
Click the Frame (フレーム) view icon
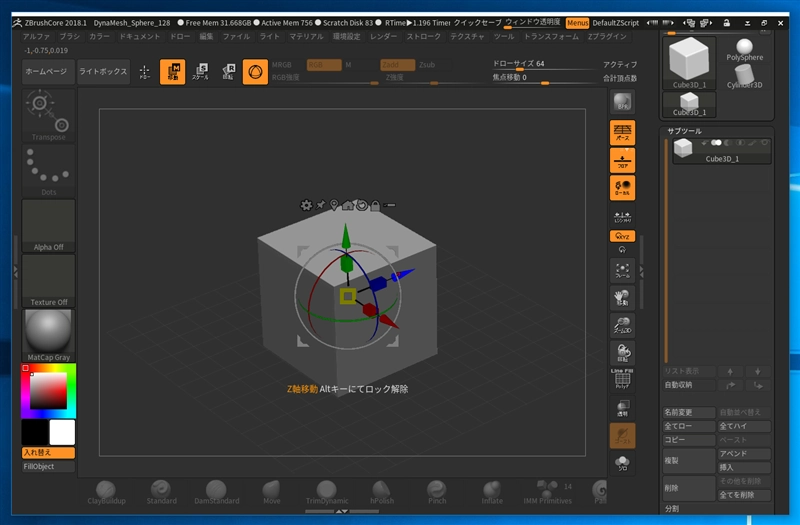(x=622, y=270)
